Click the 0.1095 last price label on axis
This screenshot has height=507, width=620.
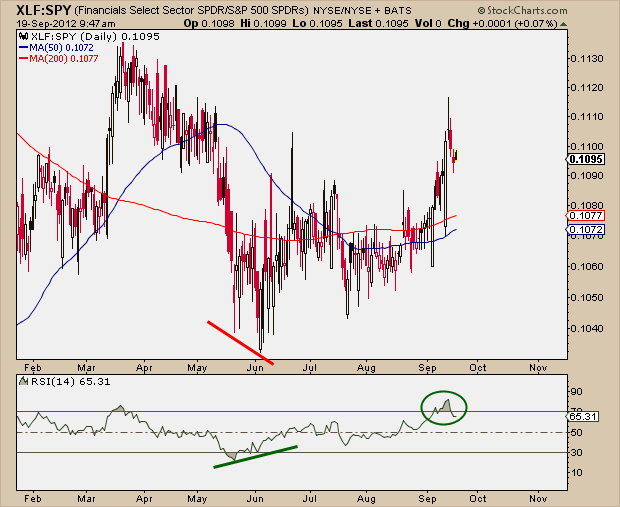pyautogui.click(x=586, y=159)
